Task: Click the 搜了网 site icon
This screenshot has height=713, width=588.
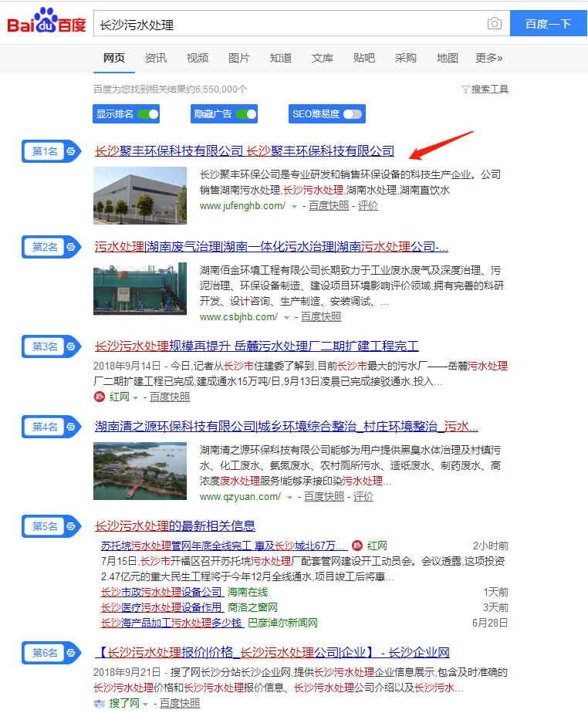Action: click(99, 703)
